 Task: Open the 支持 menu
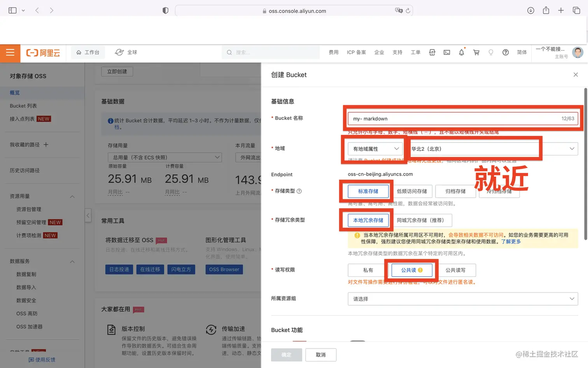coord(397,52)
